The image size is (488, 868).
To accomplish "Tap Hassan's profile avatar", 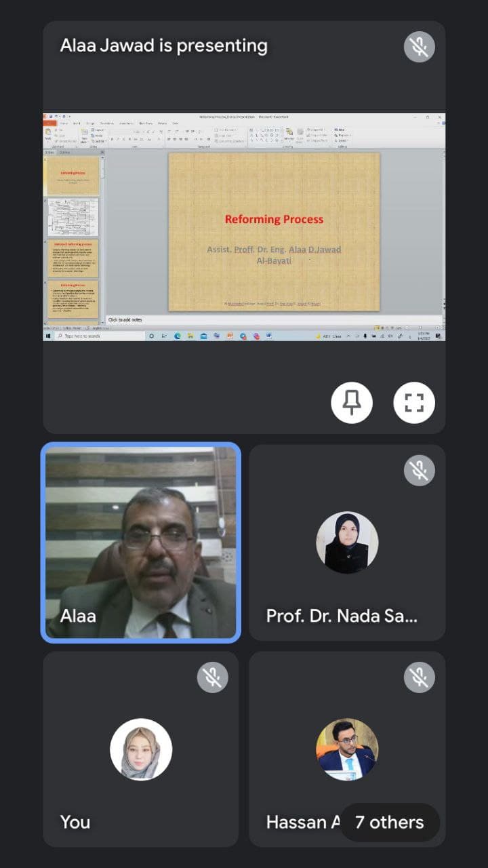I will [x=347, y=749].
